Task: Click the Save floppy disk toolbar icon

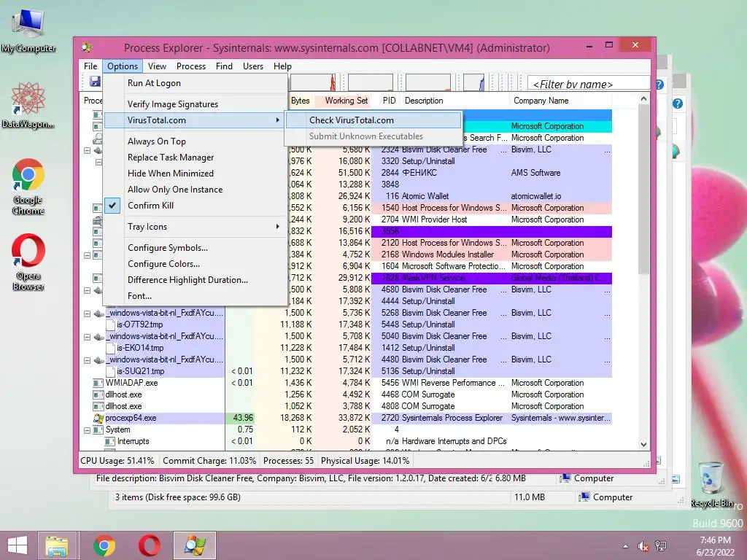Action: click(x=96, y=82)
